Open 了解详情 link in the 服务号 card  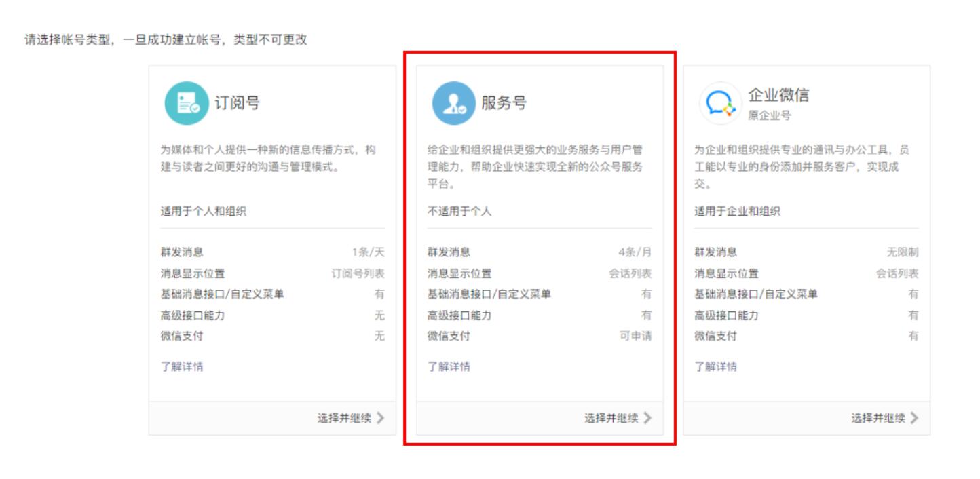448,367
